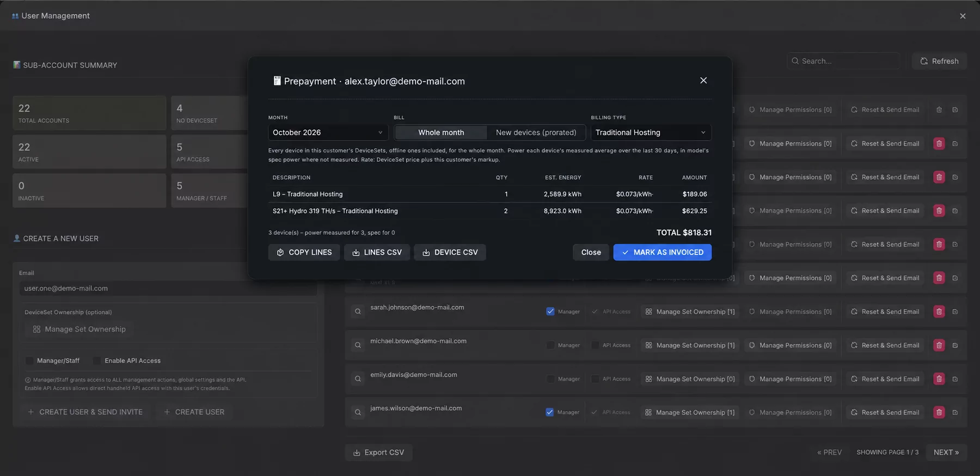Click the CREATE USER button
Image resolution: width=980 pixels, height=476 pixels.
point(194,412)
